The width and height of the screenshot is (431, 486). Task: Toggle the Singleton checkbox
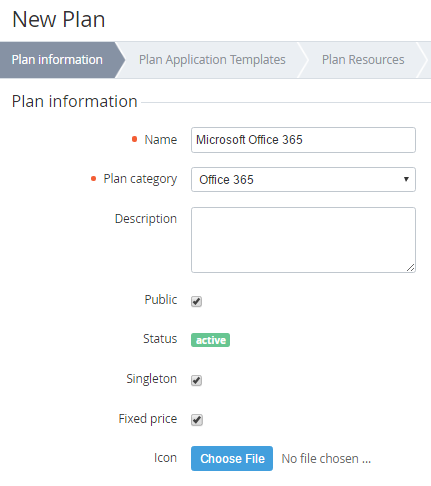tap(196, 380)
